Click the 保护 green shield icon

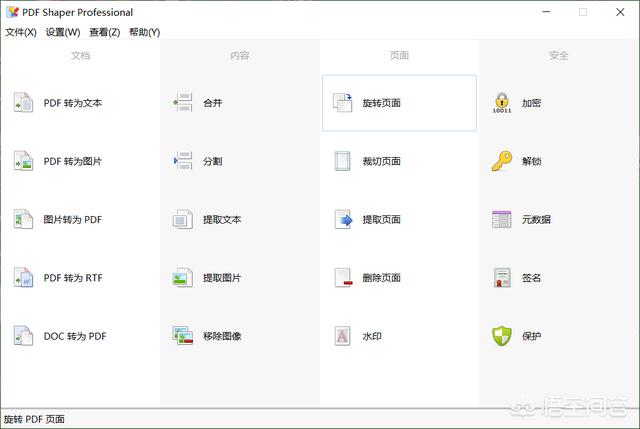[502, 336]
